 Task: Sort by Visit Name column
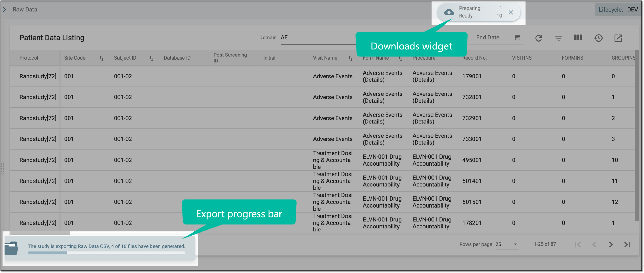point(350,59)
